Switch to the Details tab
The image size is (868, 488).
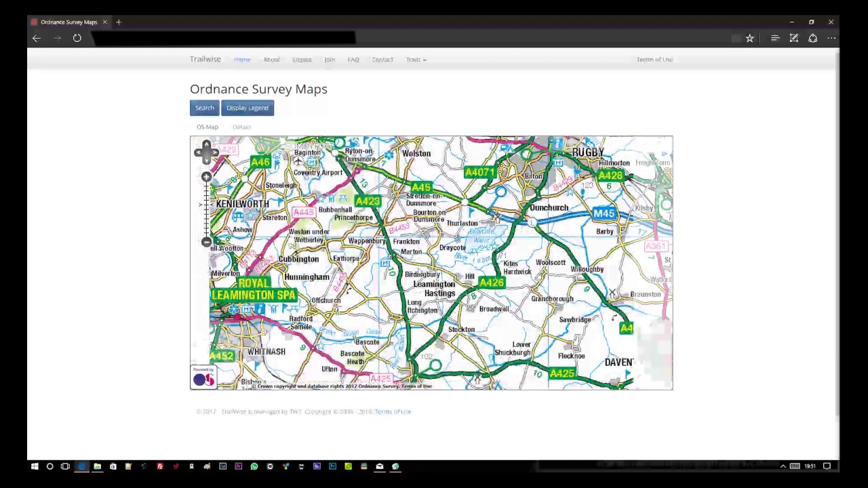[241, 127]
